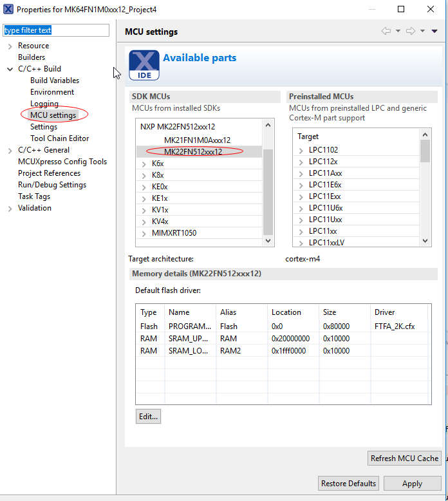Select Builders in the properties tree
This screenshot has height=501, width=448.
(x=32, y=57)
